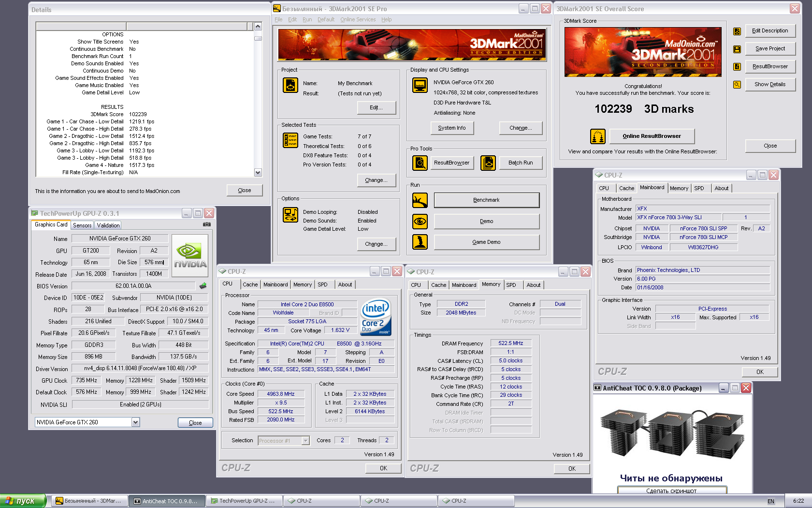
Task: Open the Processor #1 selection dropdown
Action: point(305,441)
